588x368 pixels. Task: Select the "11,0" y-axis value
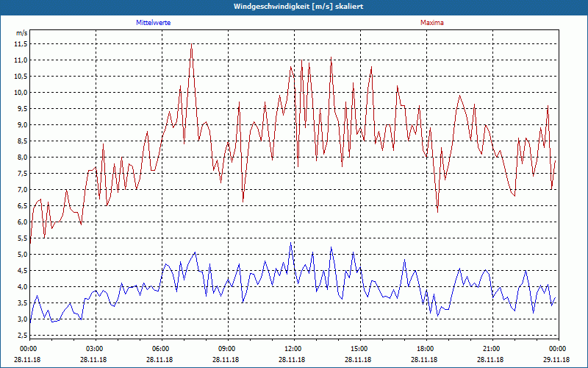[x=21, y=60]
